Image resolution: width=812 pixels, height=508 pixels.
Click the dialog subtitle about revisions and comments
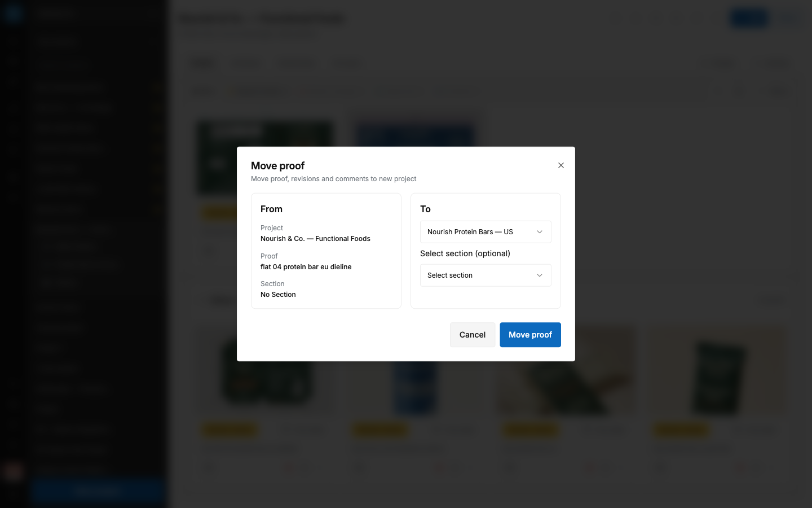coord(334,179)
